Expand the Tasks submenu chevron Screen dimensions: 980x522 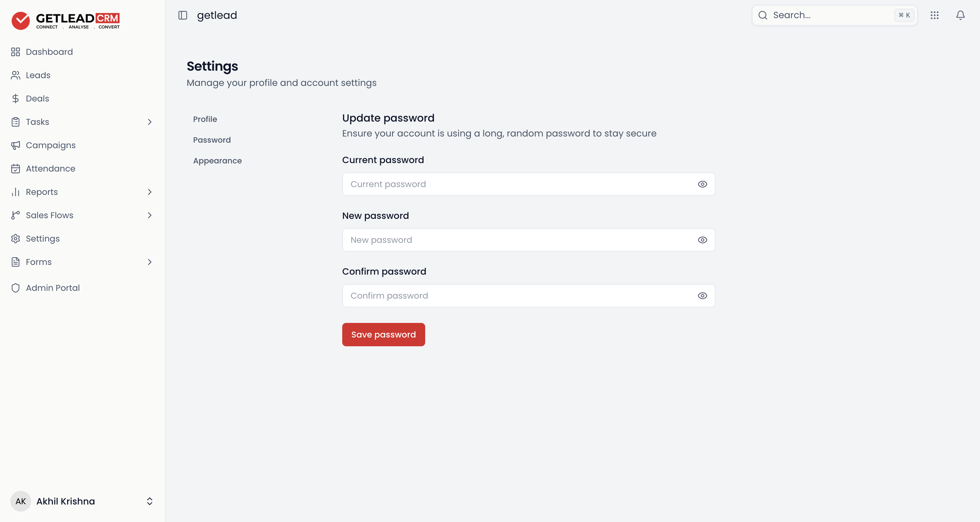149,122
